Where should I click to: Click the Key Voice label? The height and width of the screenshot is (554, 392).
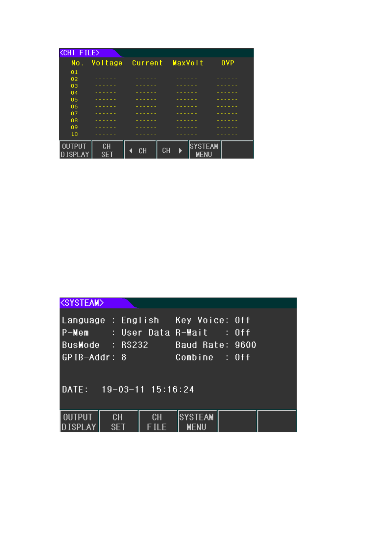[x=200, y=320]
